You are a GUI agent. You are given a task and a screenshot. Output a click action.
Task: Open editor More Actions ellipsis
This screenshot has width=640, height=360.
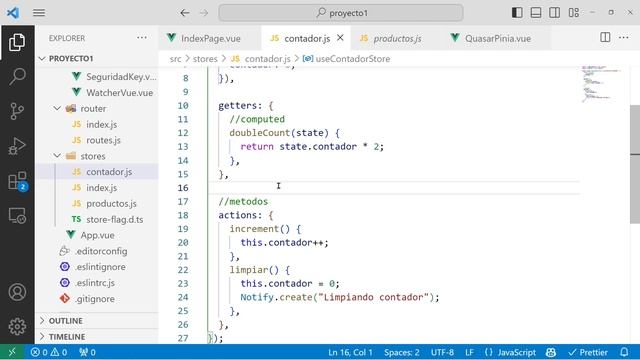point(624,38)
